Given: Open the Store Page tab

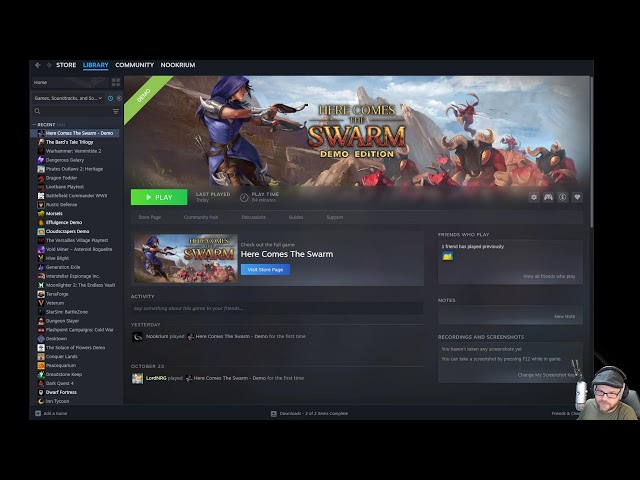Looking at the screenshot, I should (150, 217).
